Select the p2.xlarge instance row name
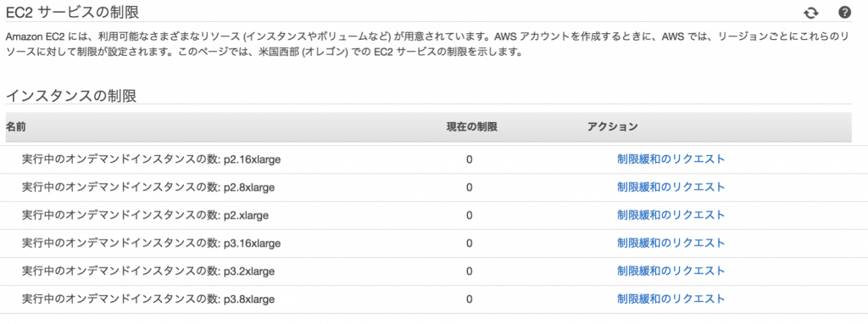 pos(145,215)
